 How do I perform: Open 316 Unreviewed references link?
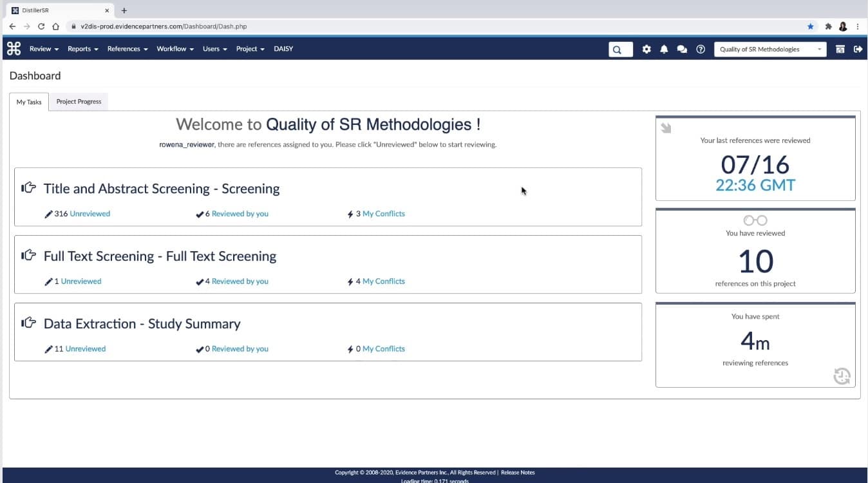(x=90, y=214)
